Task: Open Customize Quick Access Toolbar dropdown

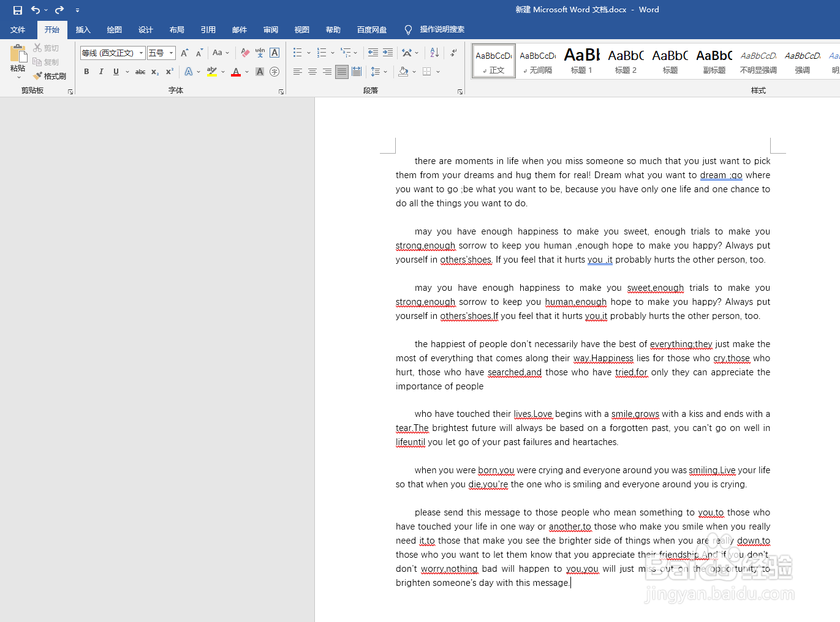Action: [77, 10]
